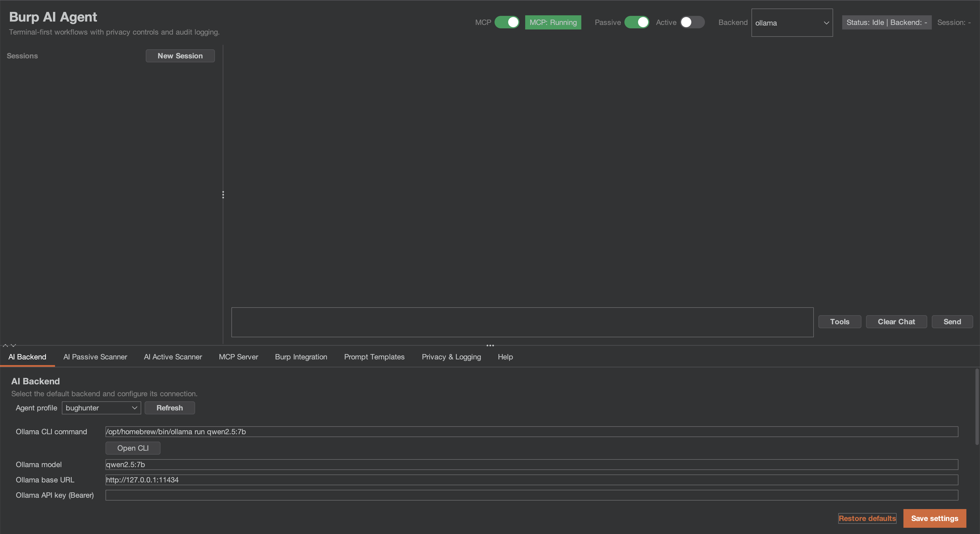Open the Backend selector showing ollama
This screenshot has height=534, width=980.
tap(792, 22)
